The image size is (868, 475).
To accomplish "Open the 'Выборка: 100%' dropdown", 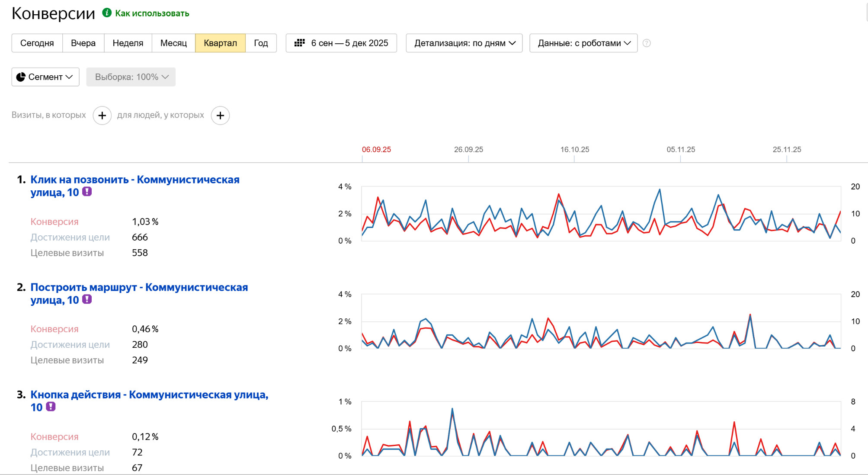I will [x=131, y=77].
